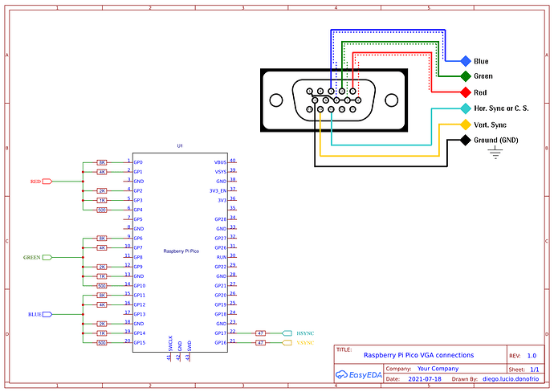This screenshot has width=554, height=392.
Task: Click the 'Ground (GND)' legend label
Action: [x=495, y=140]
